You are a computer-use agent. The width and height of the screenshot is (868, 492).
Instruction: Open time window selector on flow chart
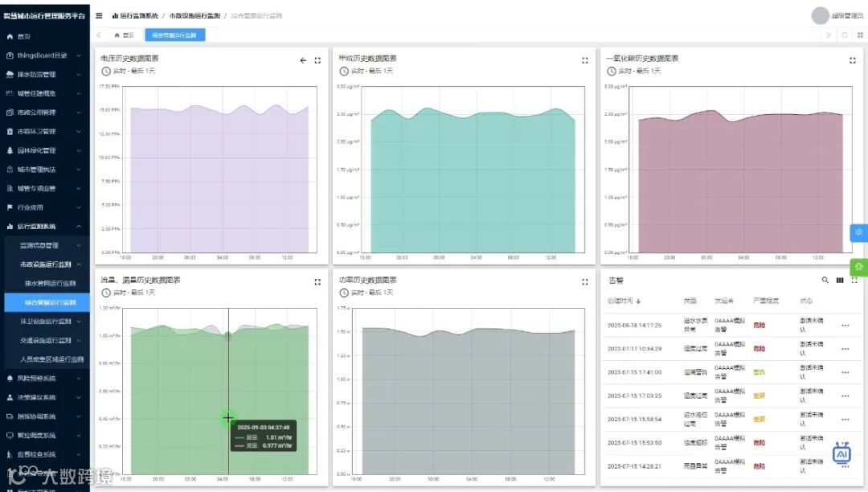pos(129,292)
